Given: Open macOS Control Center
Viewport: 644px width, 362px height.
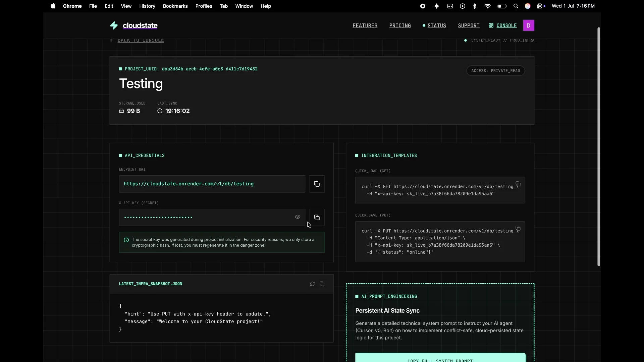Looking at the screenshot, I should [x=540, y=6].
